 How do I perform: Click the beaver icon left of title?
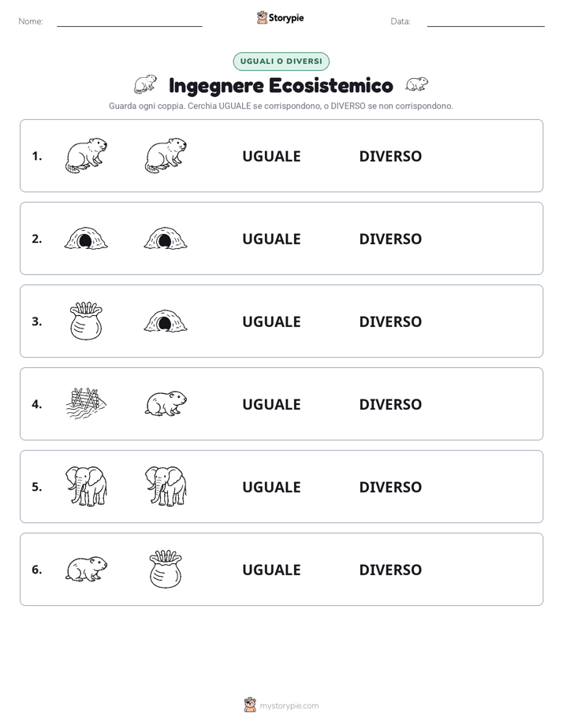point(145,84)
